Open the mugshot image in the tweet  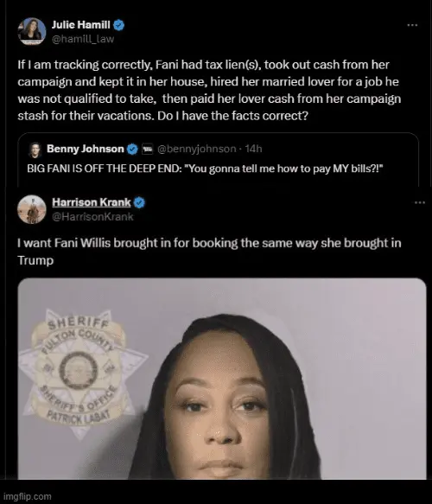(222, 379)
